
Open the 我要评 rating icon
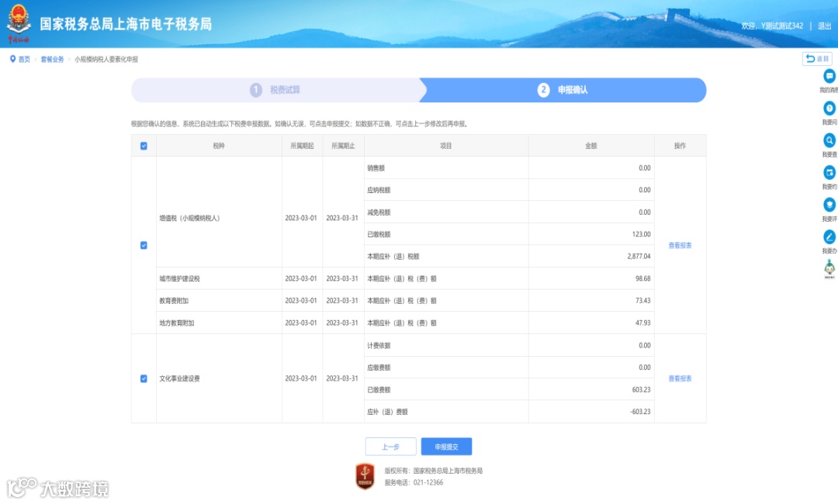(x=829, y=205)
